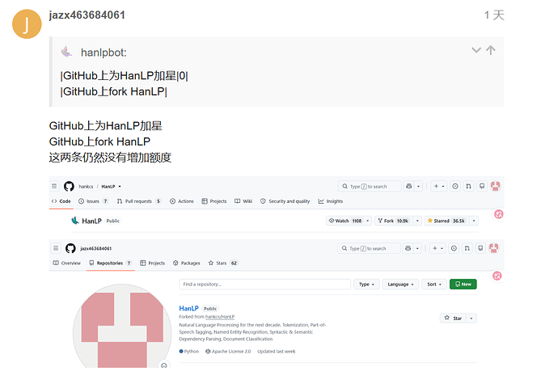558x392 pixels.
Task: Focus the search box in jazx463684061 GitHub header
Action: [x=369, y=248]
